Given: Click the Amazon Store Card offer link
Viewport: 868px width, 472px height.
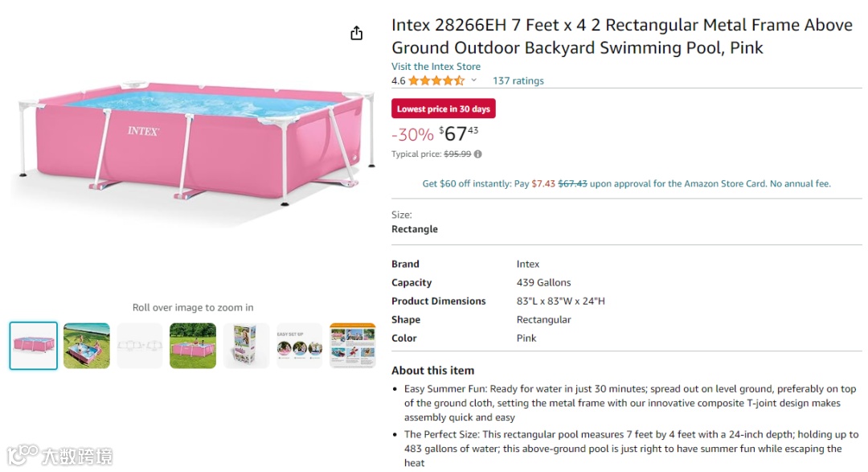Looking at the screenshot, I should tap(626, 183).
